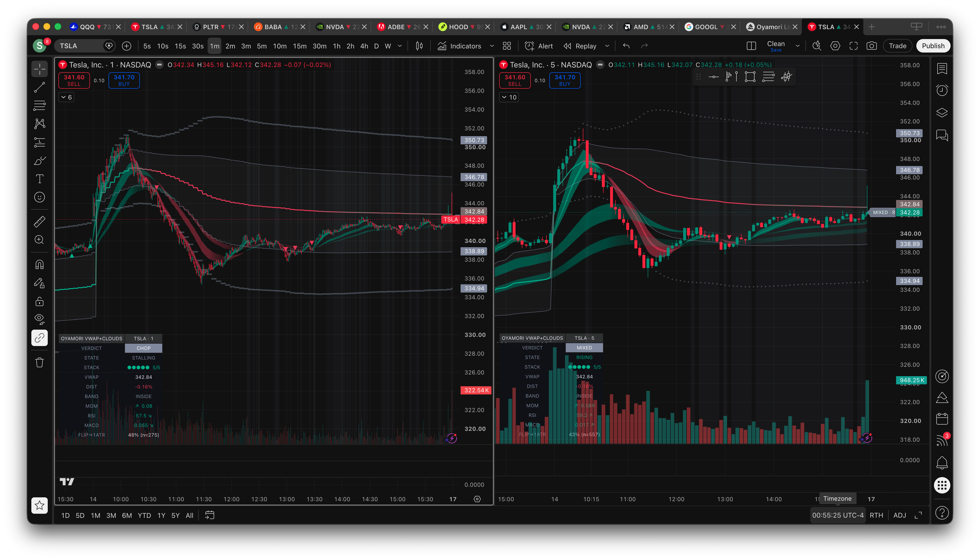Viewport: 980px width, 560px height.
Task: Open the favorites star toolbar
Action: pyautogui.click(x=40, y=505)
